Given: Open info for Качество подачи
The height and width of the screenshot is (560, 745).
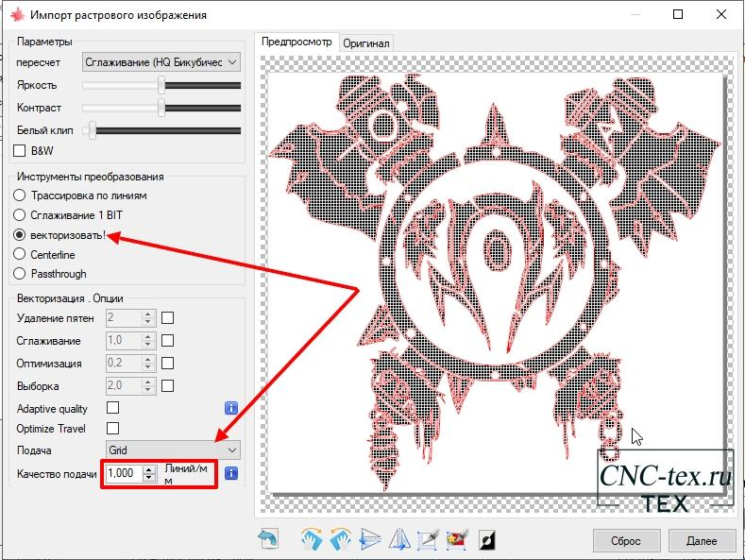Looking at the screenshot, I should [x=231, y=473].
